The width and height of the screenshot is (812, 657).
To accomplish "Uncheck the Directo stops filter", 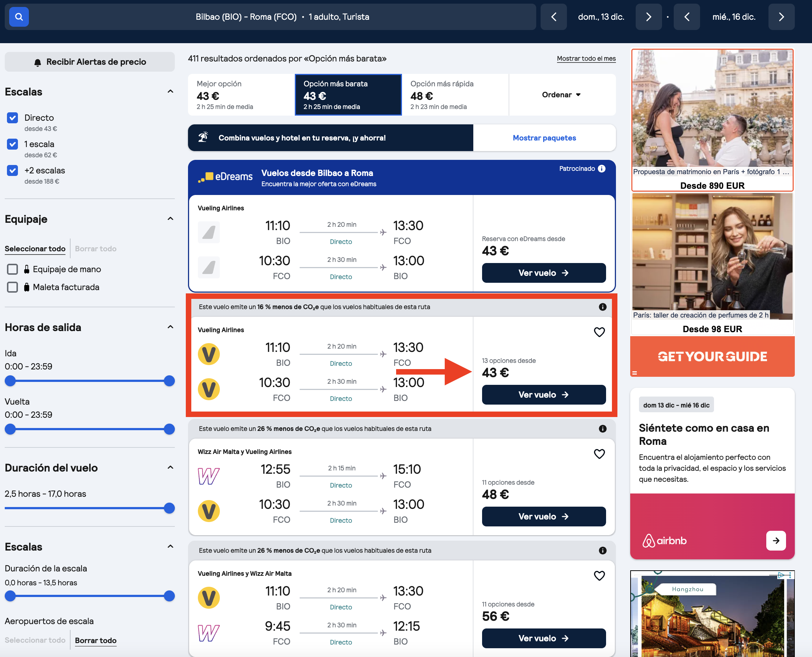I will (x=12, y=118).
